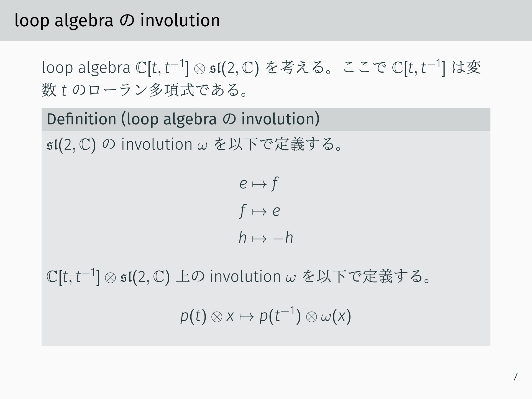This screenshot has width=532, height=399.
Task: Click the slide page number 7
Action: tap(515, 377)
